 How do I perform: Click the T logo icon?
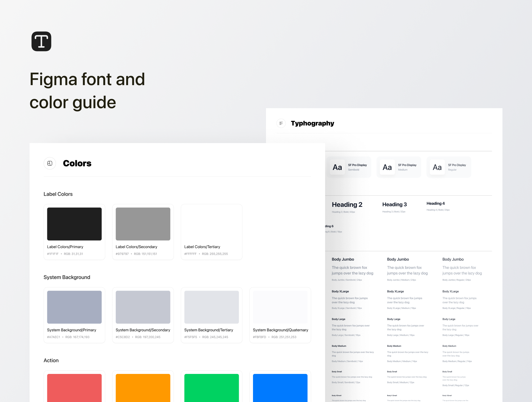pos(41,41)
